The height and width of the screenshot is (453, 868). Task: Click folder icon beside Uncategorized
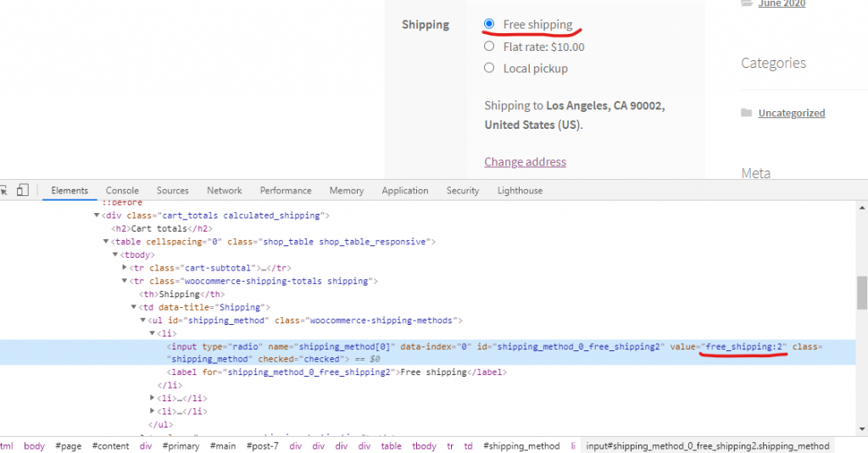point(746,113)
